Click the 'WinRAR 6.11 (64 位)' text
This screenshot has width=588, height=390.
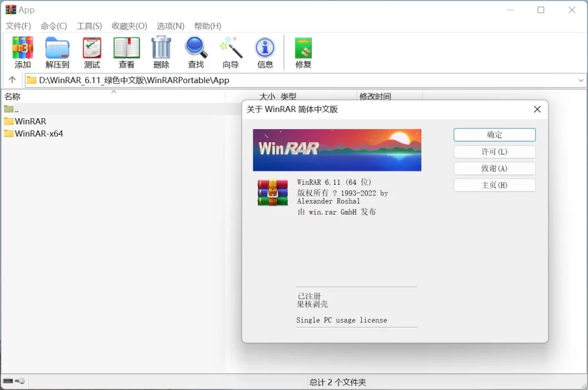(x=334, y=182)
